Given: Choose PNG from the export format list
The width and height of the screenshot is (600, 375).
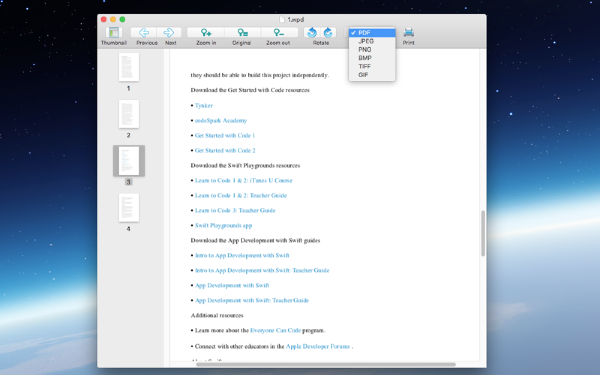Looking at the screenshot, I should [x=372, y=50].
